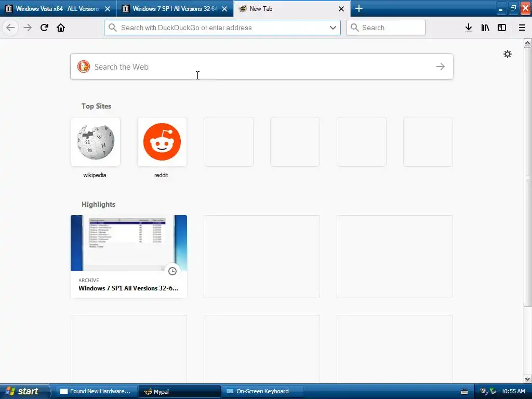Open a new tab with plus button
The image size is (532, 399).
tap(359, 8)
